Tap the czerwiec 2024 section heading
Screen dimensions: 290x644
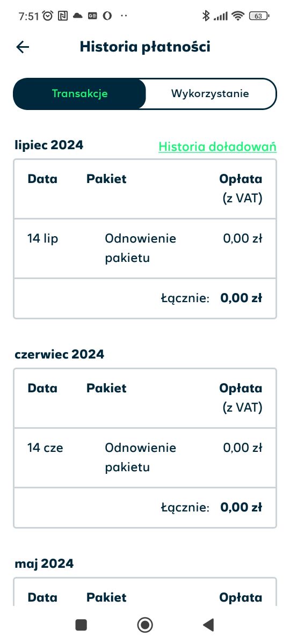(60, 354)
